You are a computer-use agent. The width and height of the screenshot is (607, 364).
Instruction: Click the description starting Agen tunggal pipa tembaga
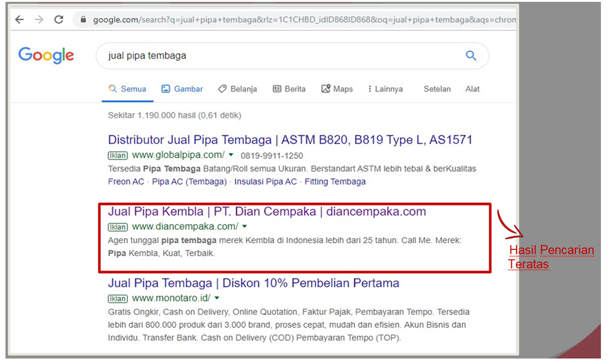pos(285,247)
